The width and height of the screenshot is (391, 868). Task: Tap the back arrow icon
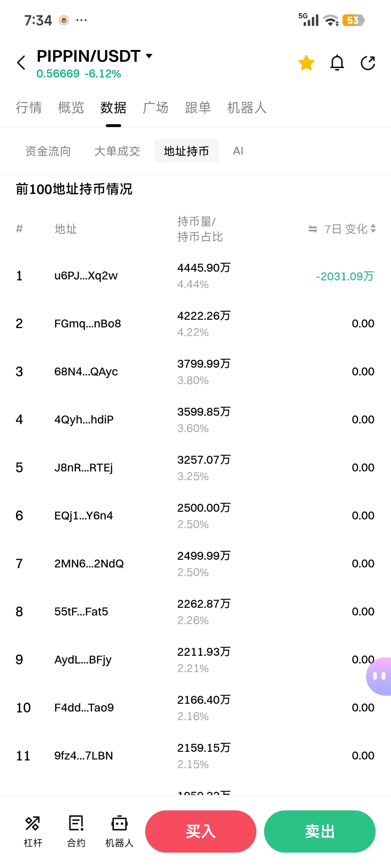(x=21, y=63)
